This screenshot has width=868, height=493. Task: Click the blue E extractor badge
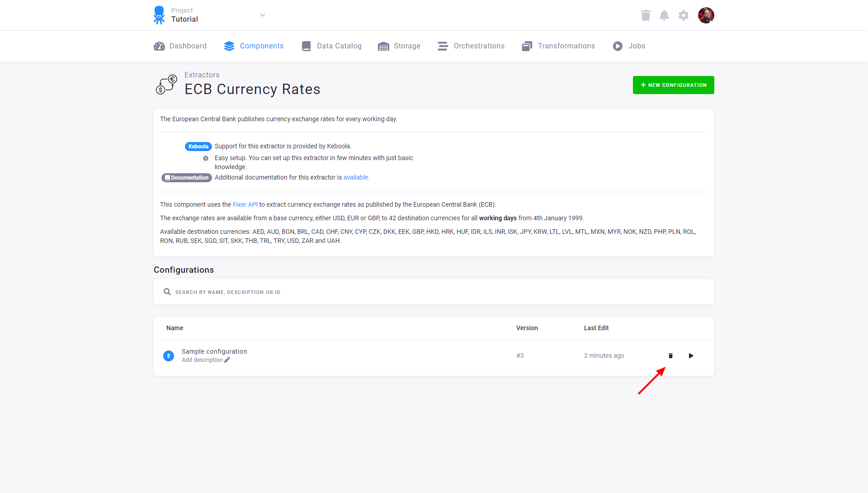point(169,356)
